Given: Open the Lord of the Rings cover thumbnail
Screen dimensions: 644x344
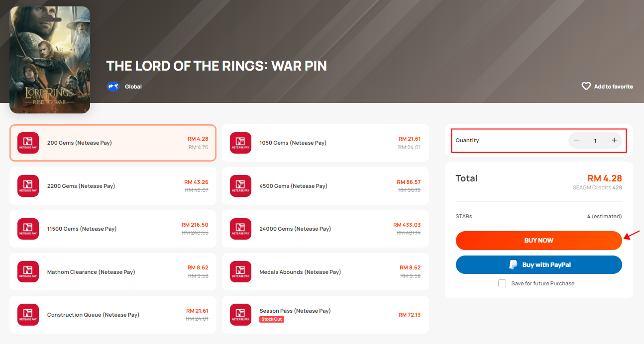Looking at the screenshot, I should (x=50, y=60).
